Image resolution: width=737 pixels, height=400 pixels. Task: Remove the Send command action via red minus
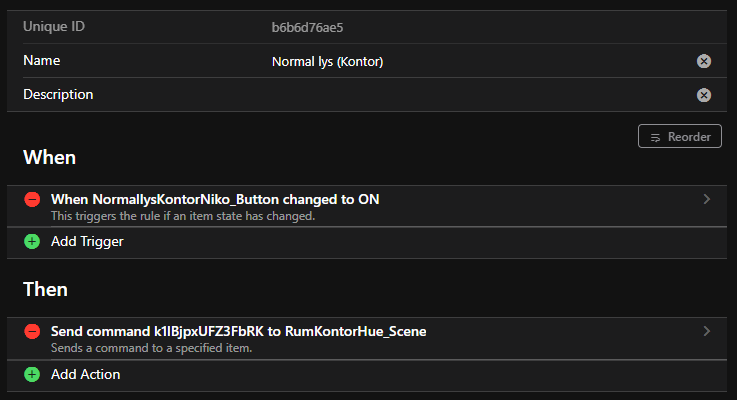click(32, 331)
